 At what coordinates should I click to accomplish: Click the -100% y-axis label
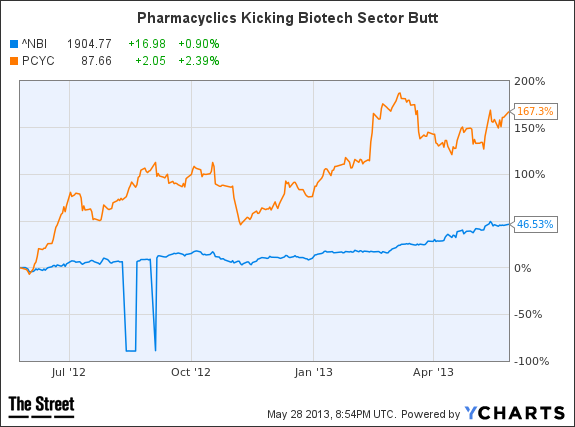click(532, 361)
